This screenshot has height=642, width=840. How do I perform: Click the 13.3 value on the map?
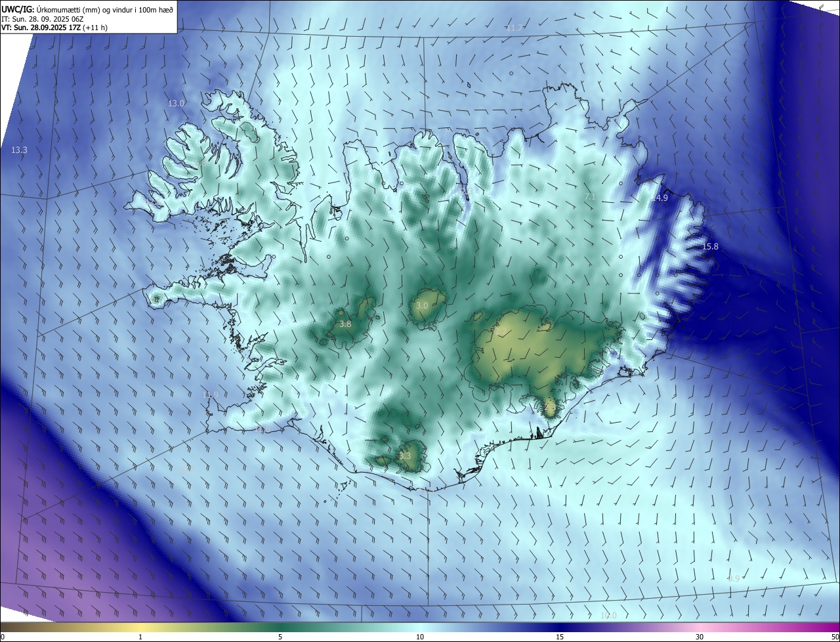click(x=19, y=150)
